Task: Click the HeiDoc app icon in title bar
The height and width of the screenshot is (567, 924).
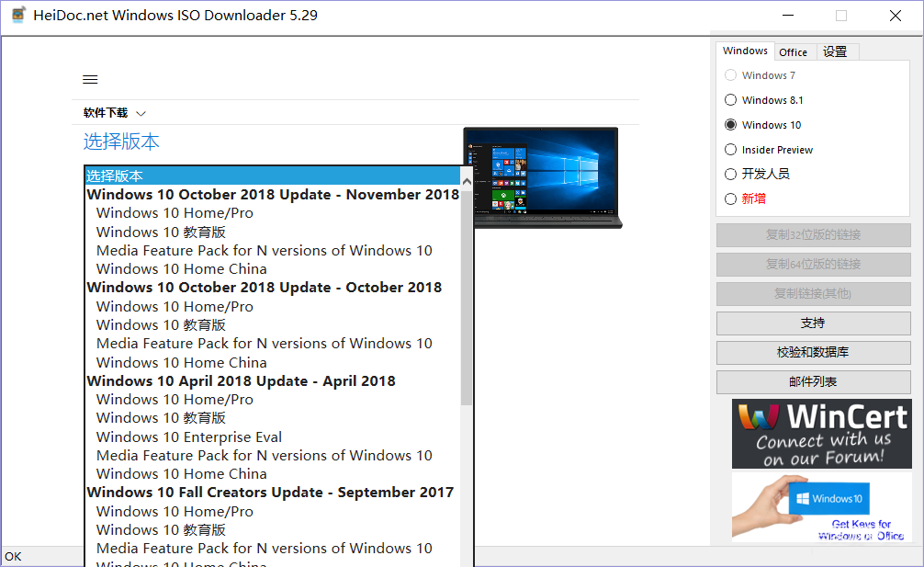Action: [x=17, y=16]
